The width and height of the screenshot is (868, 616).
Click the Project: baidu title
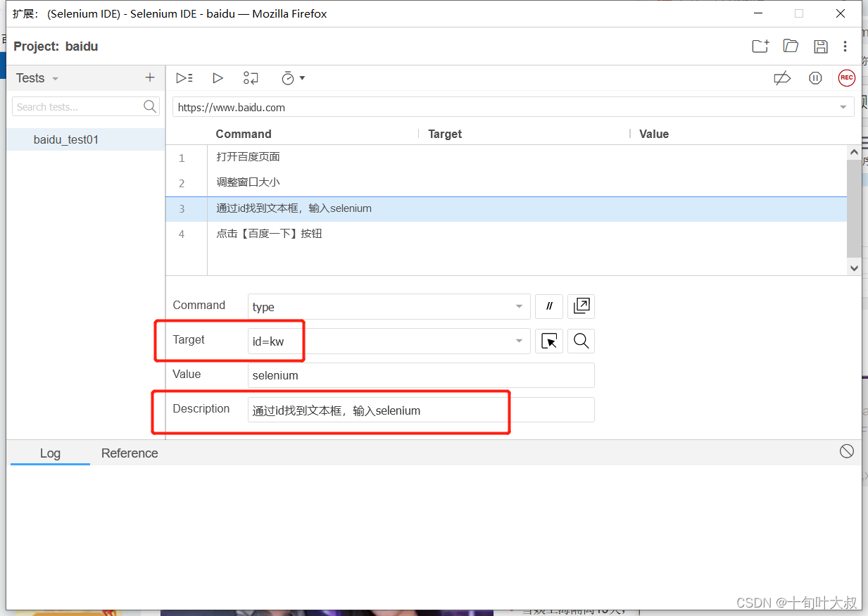tap(56, 46)
